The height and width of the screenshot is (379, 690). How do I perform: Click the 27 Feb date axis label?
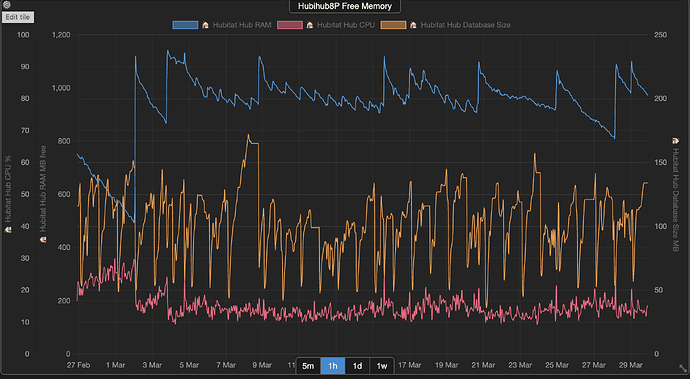tap(78, 365)
